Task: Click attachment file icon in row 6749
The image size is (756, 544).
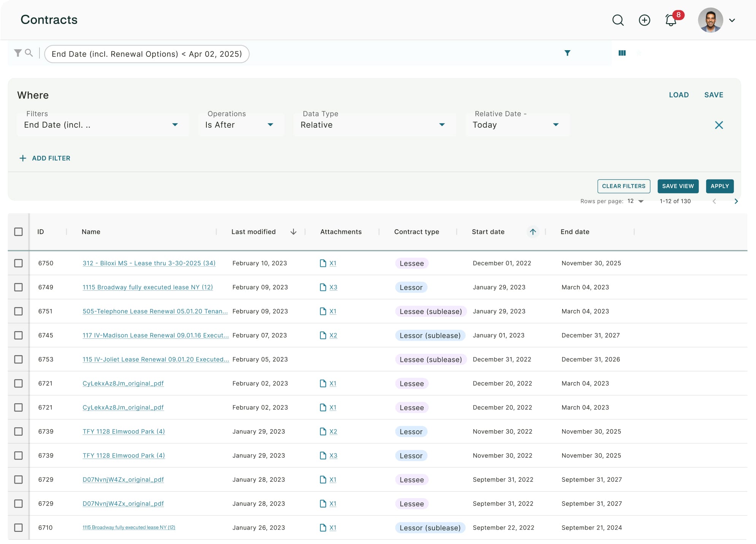Action: pos(323,287)
